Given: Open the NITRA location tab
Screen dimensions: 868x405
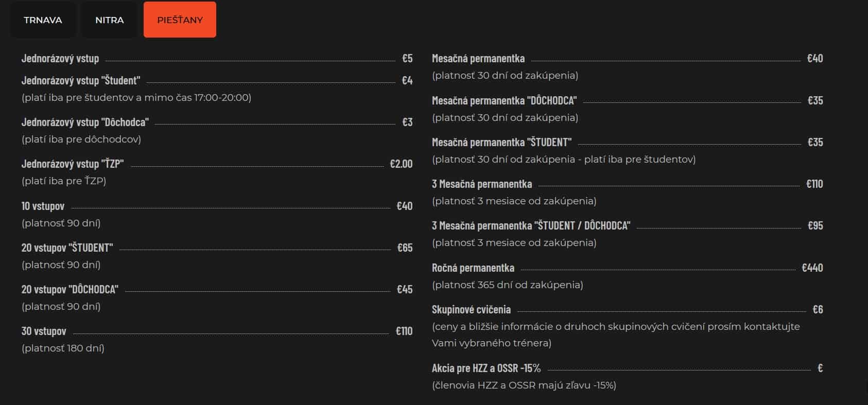Looking at the screenshot, I should click(110, 20).
